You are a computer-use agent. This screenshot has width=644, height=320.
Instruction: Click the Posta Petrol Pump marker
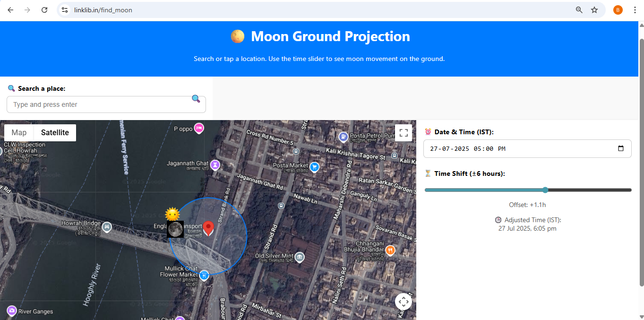pos(343,137)
